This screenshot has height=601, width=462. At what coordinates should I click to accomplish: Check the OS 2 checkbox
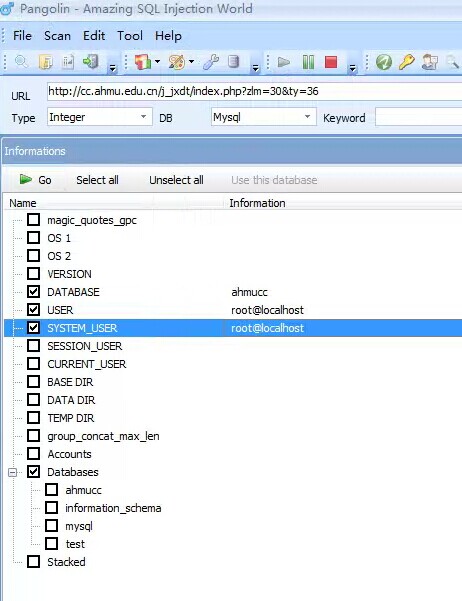point(33,256)
